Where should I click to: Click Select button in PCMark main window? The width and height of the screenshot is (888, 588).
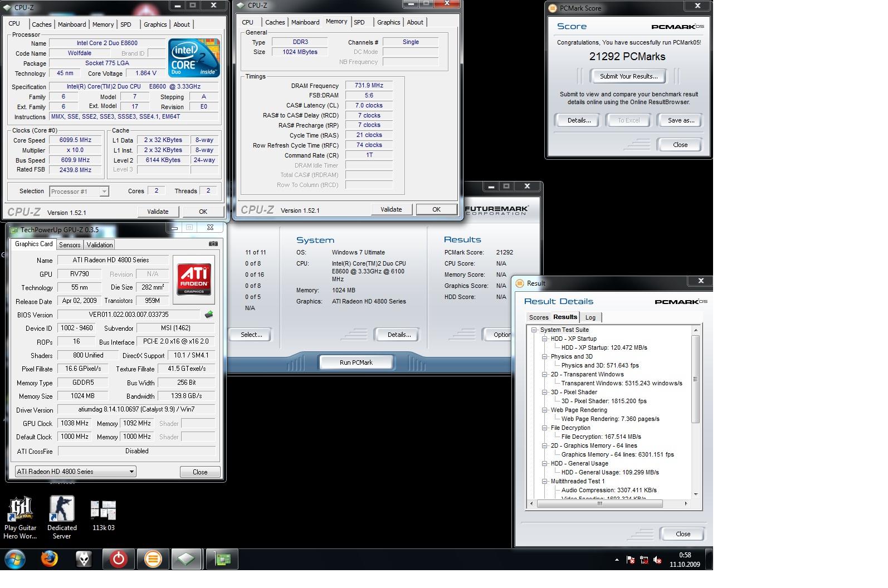[x=251, y=335]
